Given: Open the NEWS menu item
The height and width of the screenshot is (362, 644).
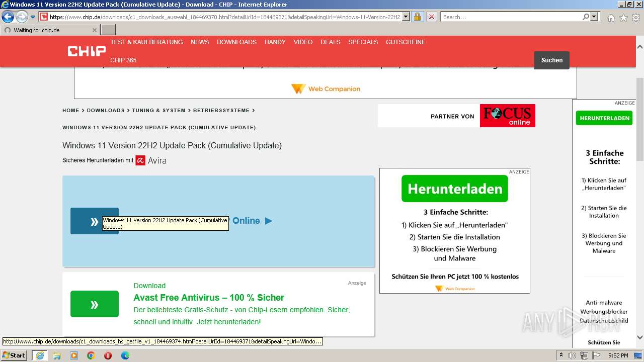Looking at the screenshot, I should (200, 42).
